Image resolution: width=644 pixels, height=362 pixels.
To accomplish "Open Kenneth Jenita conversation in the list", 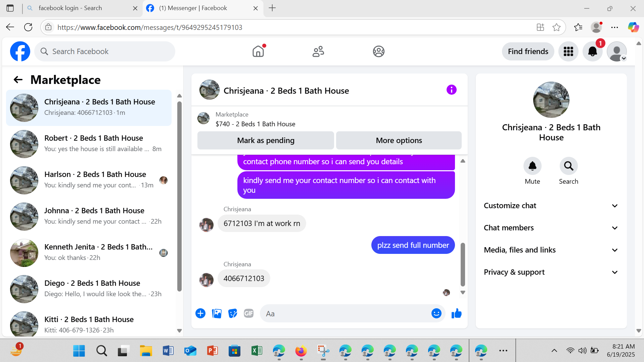I will tap(89, 253).
